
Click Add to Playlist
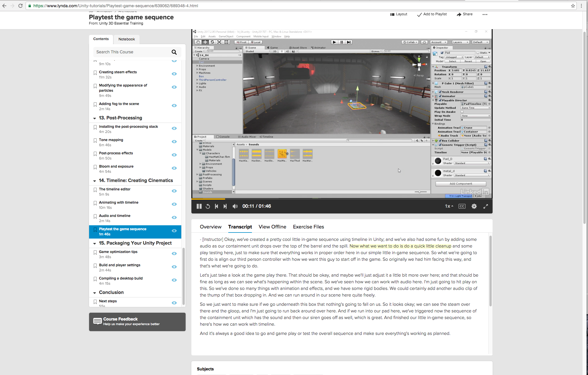[432, 14]
